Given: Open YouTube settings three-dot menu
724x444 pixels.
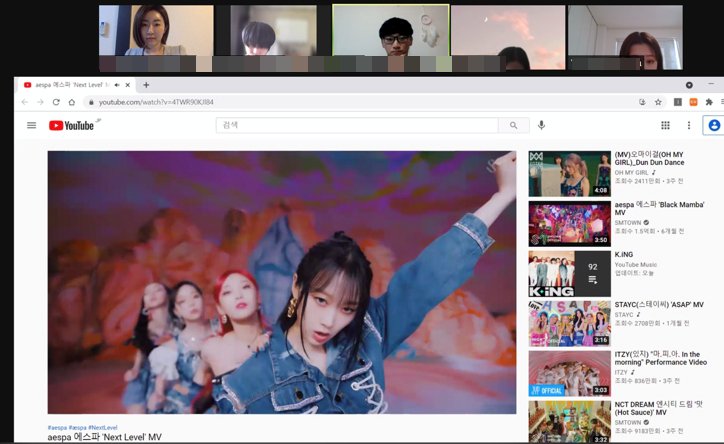Looking at the screenshot, I should [689, 125].
